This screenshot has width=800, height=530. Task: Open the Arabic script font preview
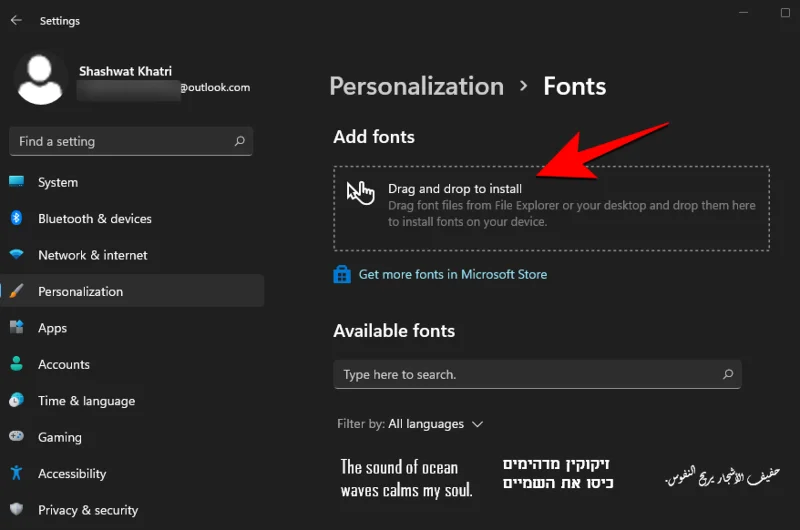(722, 476)
